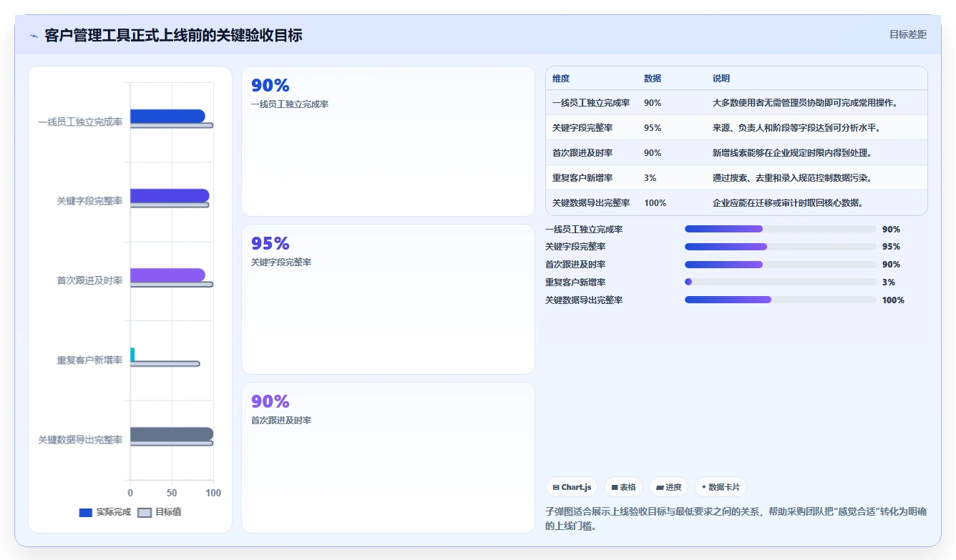956x560 pixels.
Task: Click the sparkle icon inside the 数据卡片 chip
Action: pyautogui.click(x=704, y=487)
